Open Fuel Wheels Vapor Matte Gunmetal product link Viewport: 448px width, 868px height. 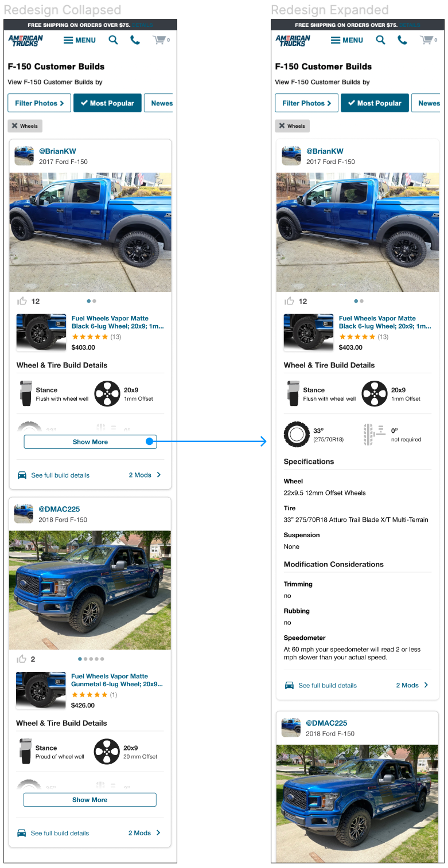point(117,680)
